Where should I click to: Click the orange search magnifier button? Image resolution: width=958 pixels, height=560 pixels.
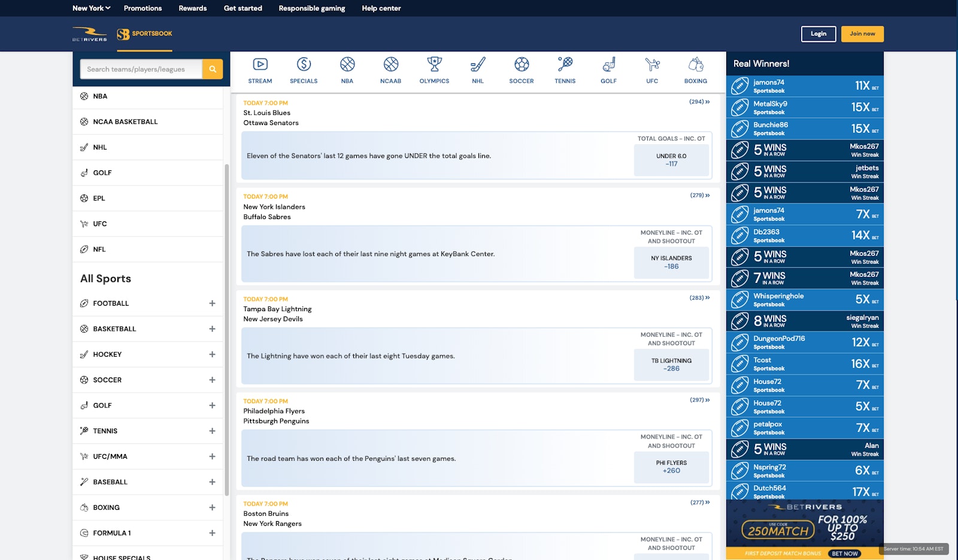213,69
